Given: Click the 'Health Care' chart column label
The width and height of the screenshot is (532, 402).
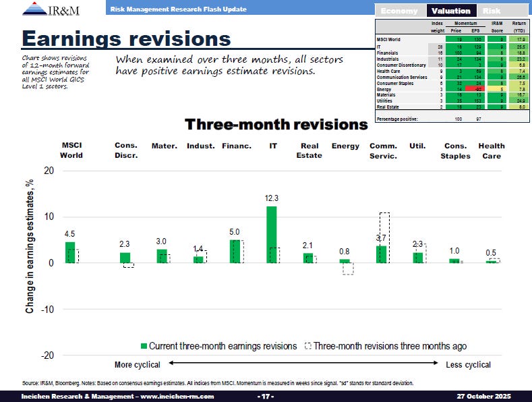Looking at the screenshot, I should (x=492, y=151).
